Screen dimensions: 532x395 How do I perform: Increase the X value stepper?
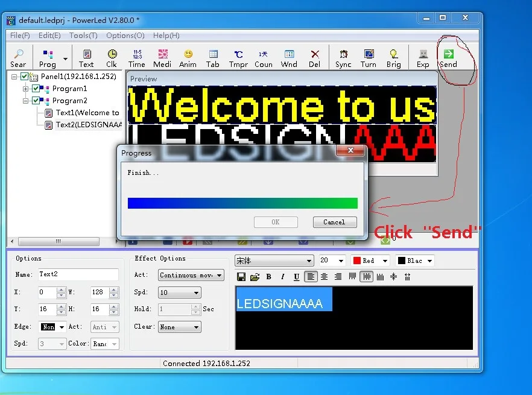61,289
